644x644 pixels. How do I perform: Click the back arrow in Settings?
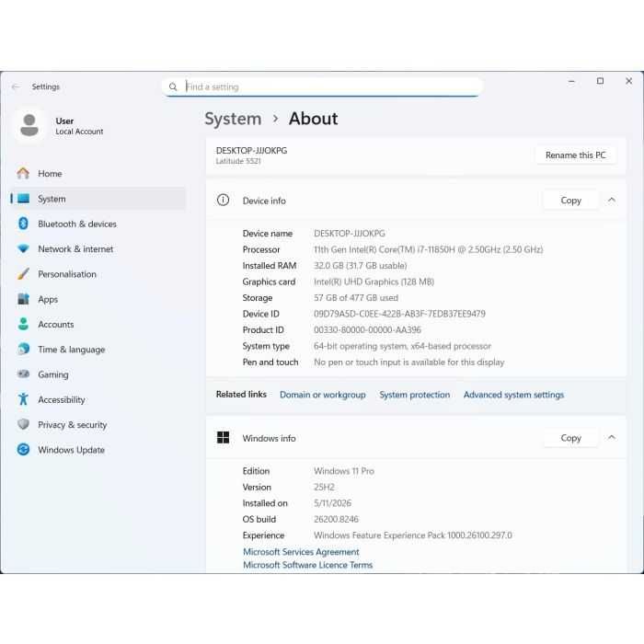click(16, 86)
